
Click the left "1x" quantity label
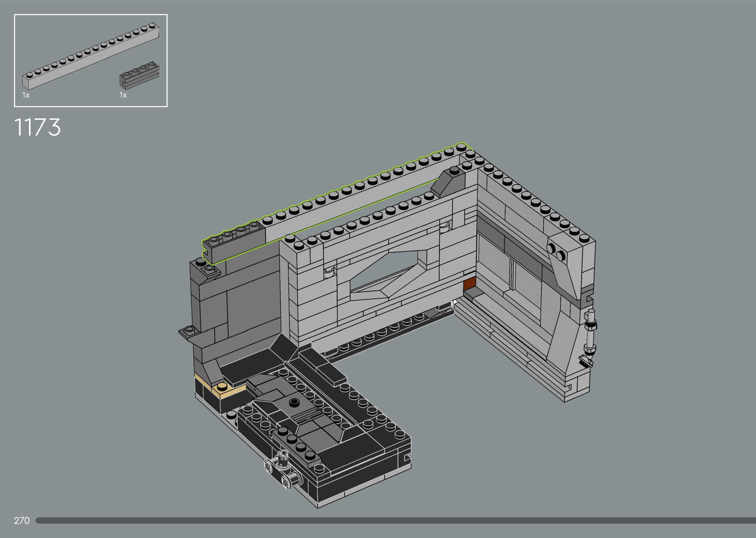pyautogui.click(x=26, y=95)
